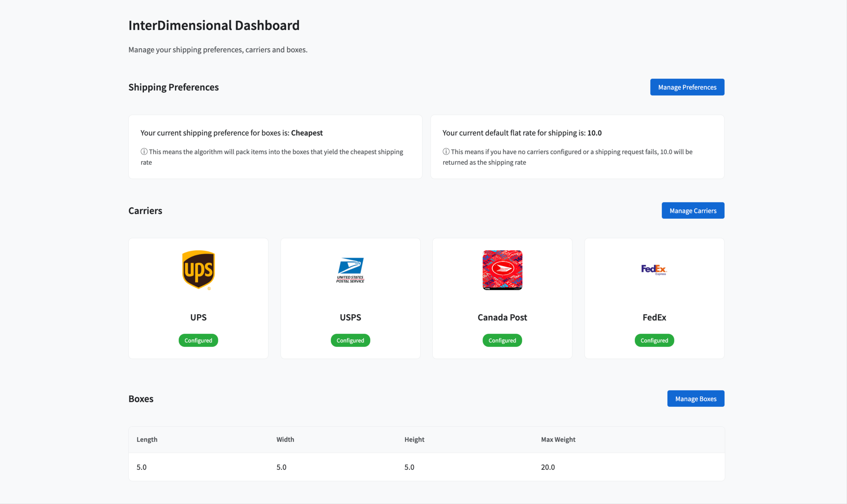Click the Carriers section heading
The height and width of the screenshot is (504, 847).
[x=145, y=210]
